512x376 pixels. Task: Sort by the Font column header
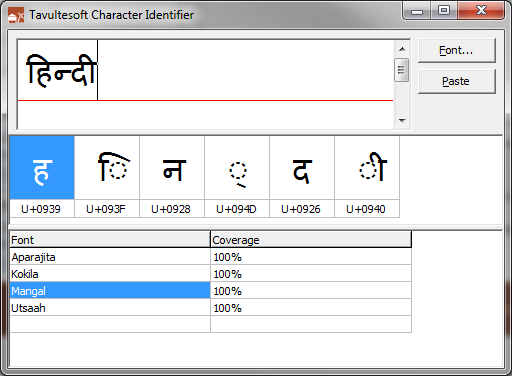pos(110,240)
